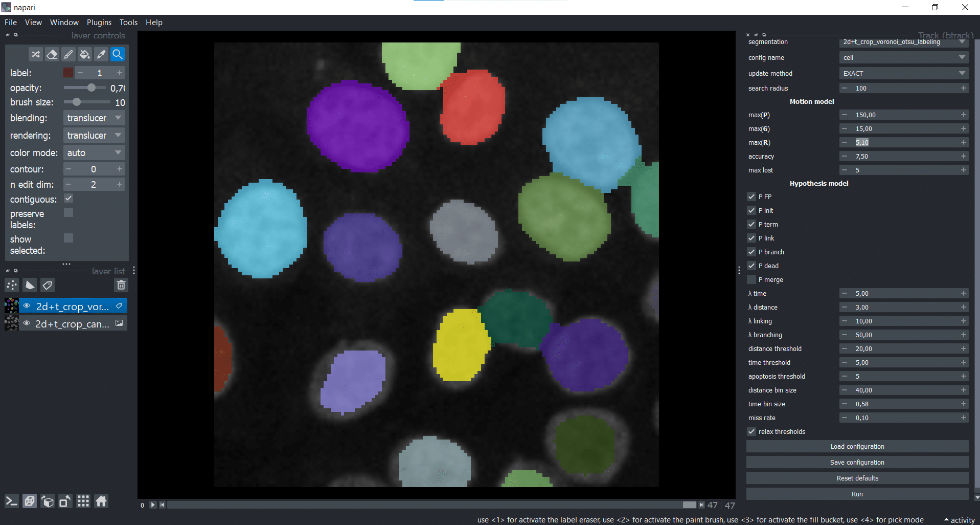
Task: Disable the relax thresholds checkbox
Action: point(751,431)
